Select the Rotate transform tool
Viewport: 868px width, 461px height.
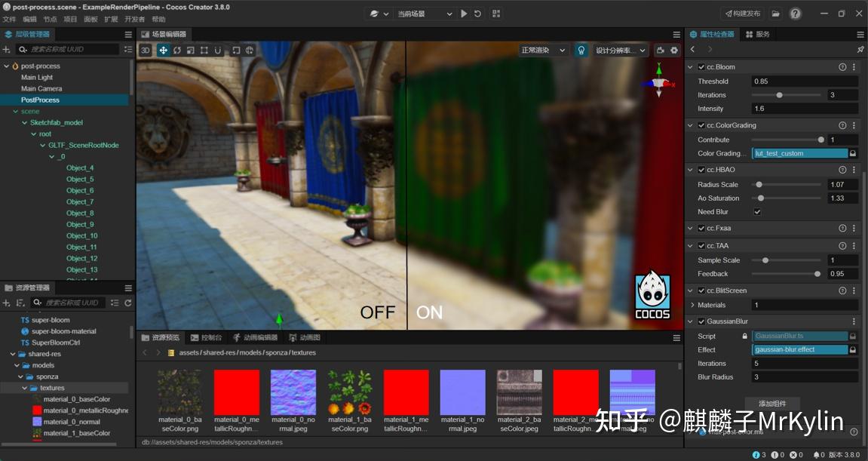click(x=177, y=51)
